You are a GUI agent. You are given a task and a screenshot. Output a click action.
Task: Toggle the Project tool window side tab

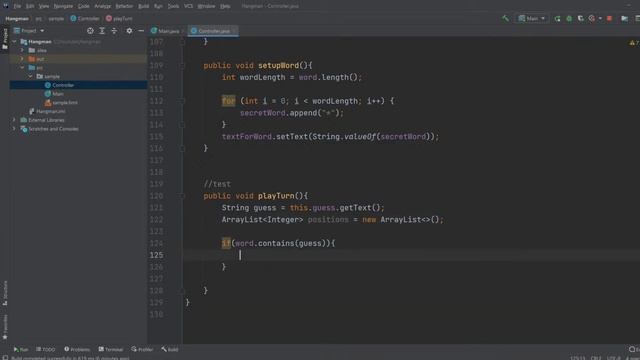5,39
